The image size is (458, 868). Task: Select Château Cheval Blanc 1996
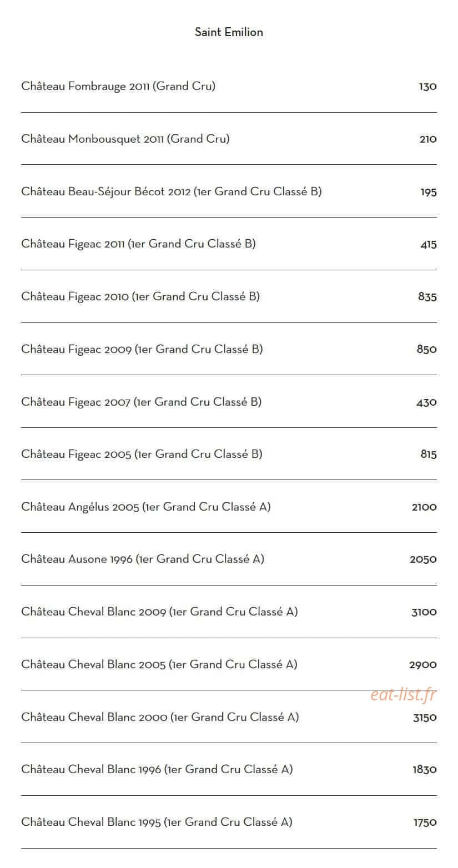pyautogui.click(x=229, y=769)
